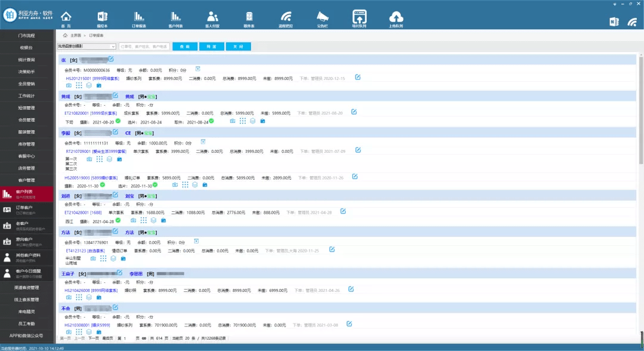Click camera icon in ET210820001 schedule row
The width and height of the screenshot is (644, 351).
(233, 121)
